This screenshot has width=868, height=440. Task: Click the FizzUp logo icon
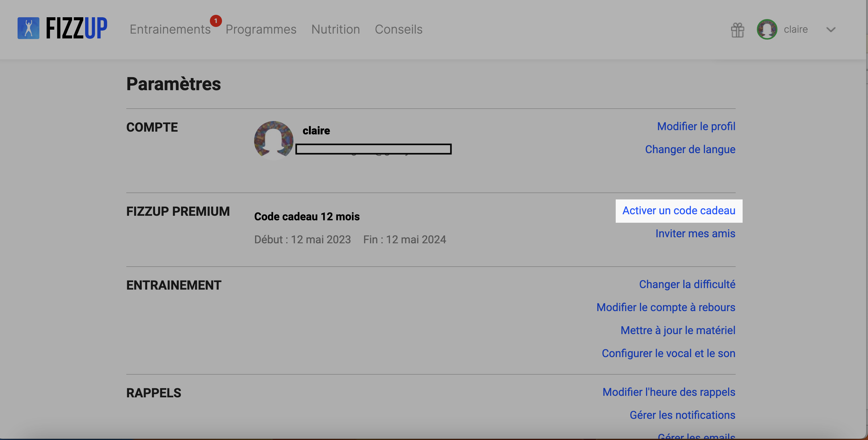coord(28,28)
